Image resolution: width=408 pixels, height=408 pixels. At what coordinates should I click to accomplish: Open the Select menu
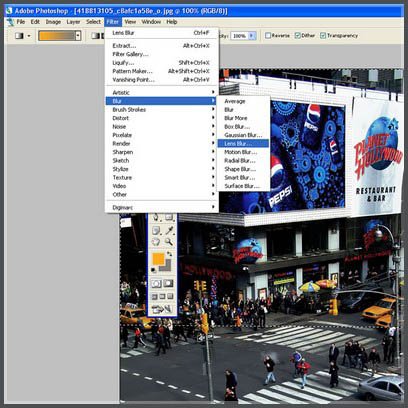pos(93,22)
